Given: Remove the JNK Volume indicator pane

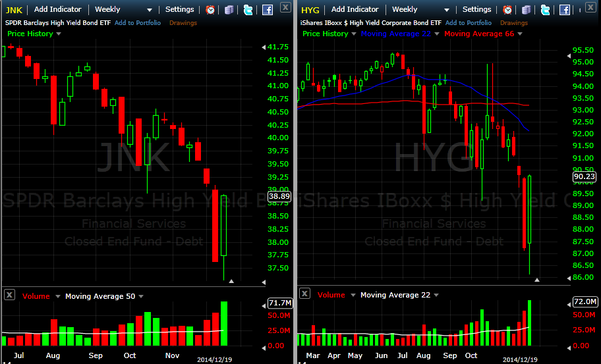Looking at the screenshot, I should pos(10,295).
